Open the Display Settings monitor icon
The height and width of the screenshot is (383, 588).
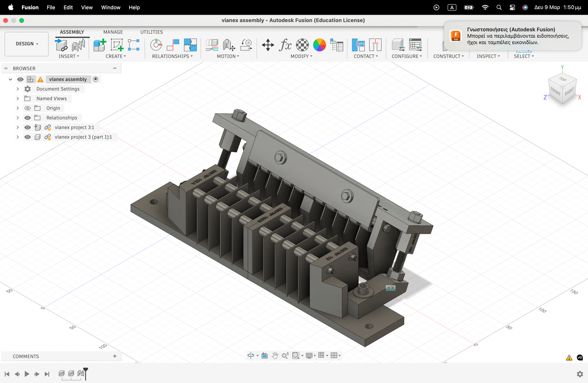(x=309, y=355)
